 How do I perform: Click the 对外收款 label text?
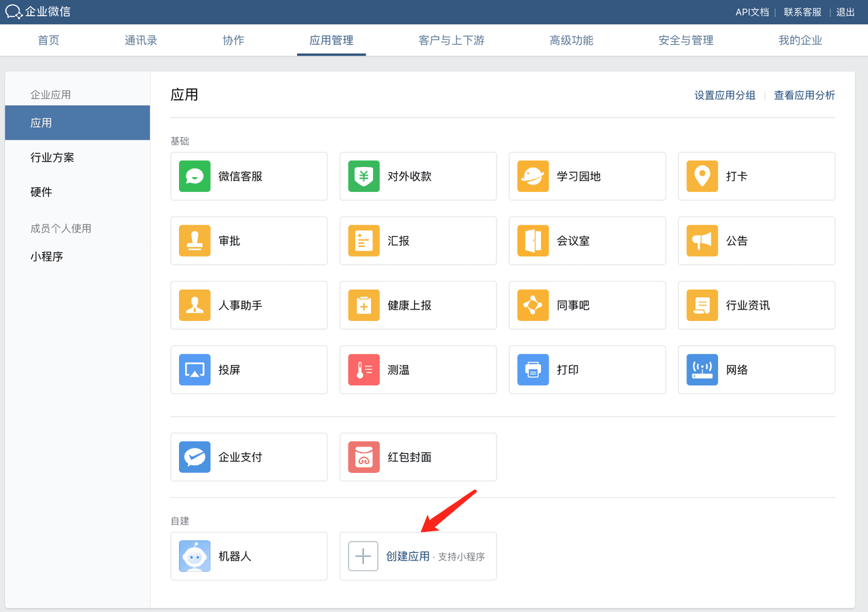[410, 176]
